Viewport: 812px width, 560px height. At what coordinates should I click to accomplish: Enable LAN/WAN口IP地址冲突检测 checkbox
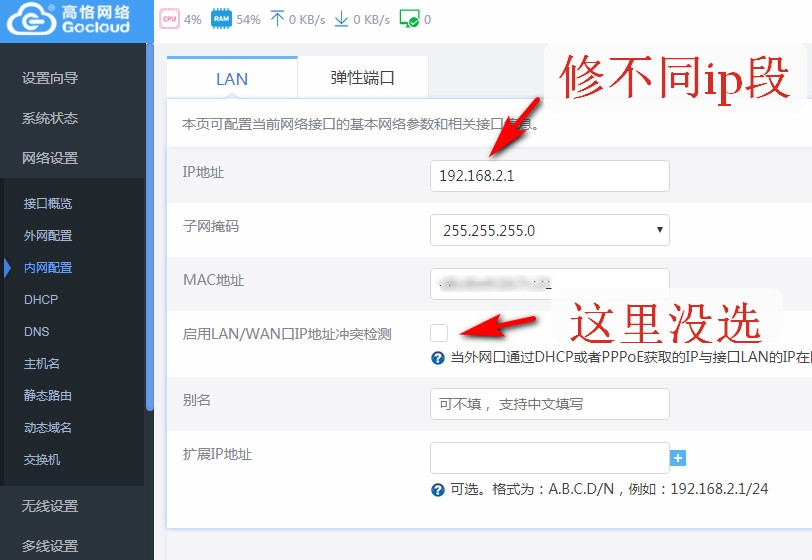click(439, 333)
